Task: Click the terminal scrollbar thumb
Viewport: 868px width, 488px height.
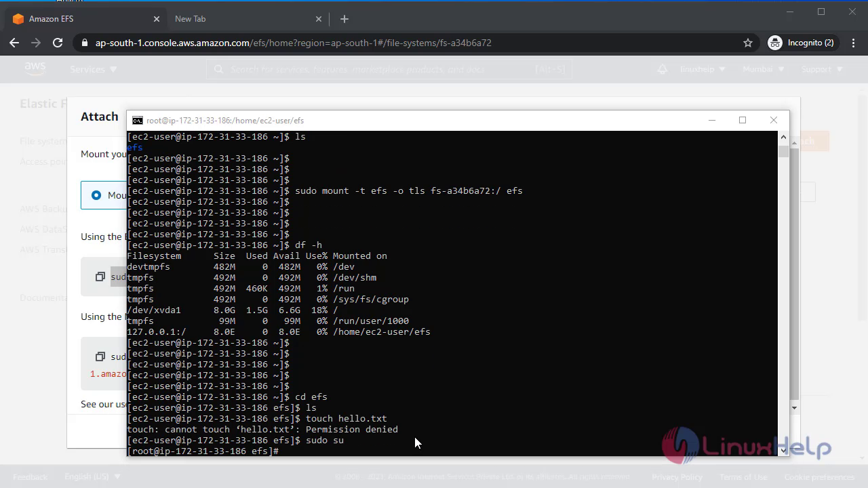Action: click(783, 151)
